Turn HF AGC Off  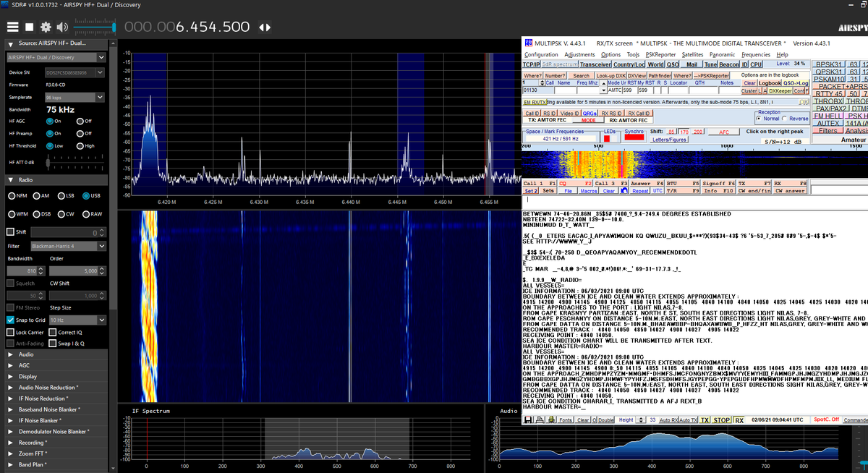point(84,121)
